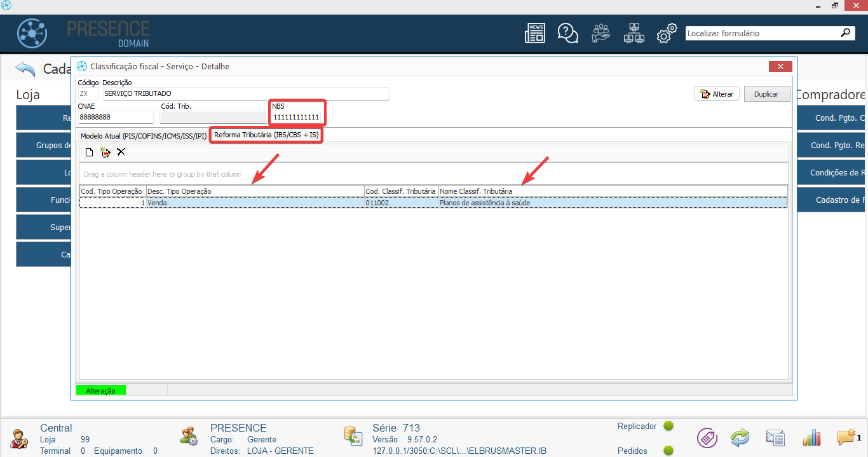This screenshot has height=457, width=868.
Task: Open the help chat bubbles icon
Action: [567, 33]
